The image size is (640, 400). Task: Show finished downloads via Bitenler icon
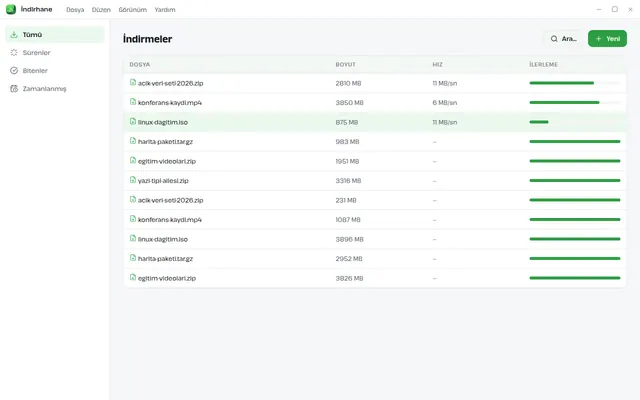pos(14,71)
